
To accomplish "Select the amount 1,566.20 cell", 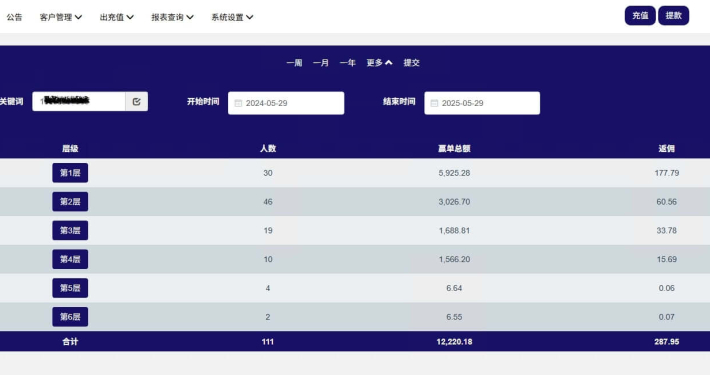I will point(454,260).
